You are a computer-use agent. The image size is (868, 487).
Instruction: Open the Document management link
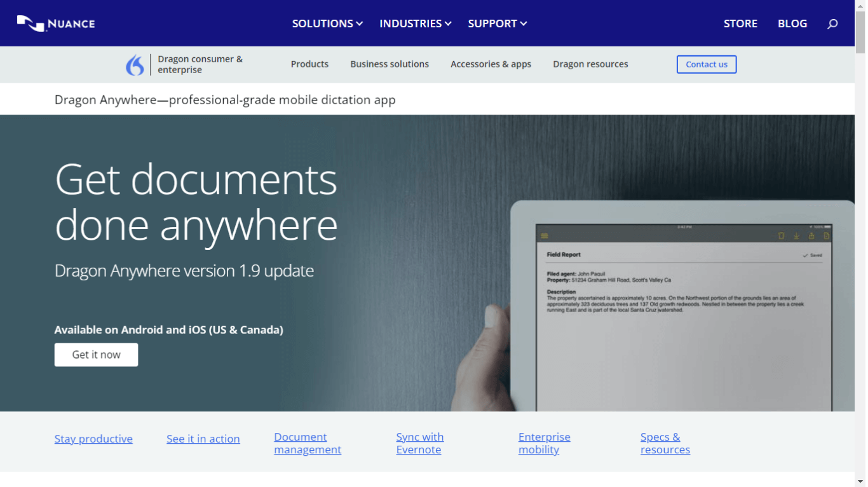point(308,443)
